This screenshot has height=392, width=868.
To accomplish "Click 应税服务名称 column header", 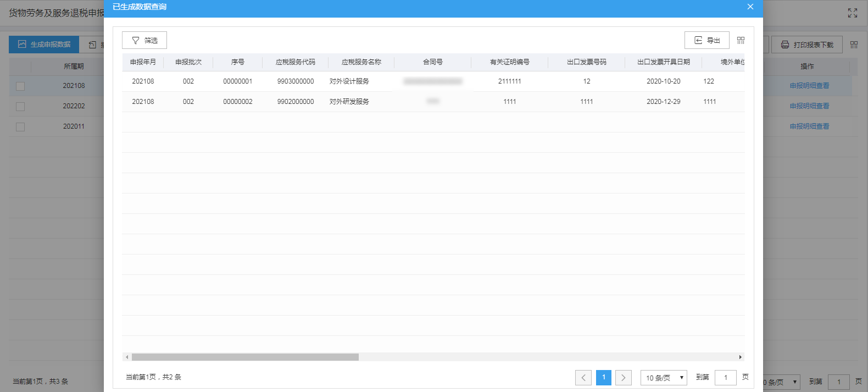I will pos(361,62).
